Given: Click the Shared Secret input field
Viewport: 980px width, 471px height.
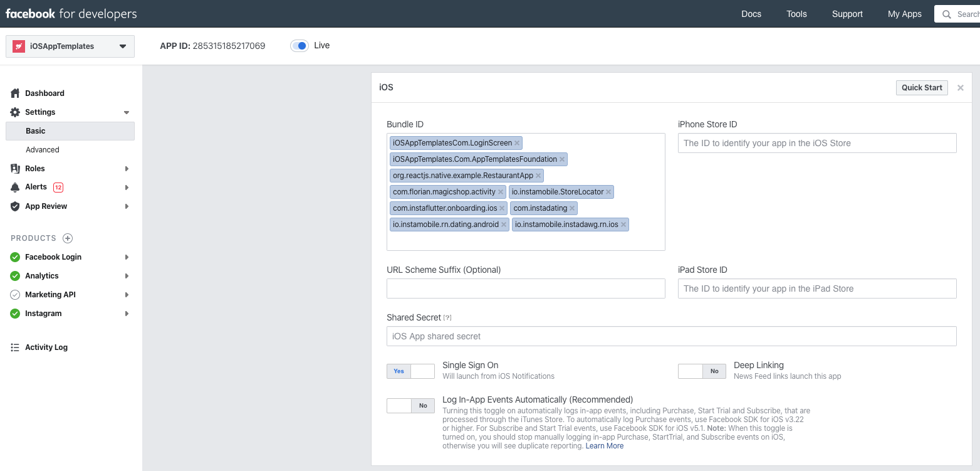Looking at the screenshot, I should coord(671,336).
